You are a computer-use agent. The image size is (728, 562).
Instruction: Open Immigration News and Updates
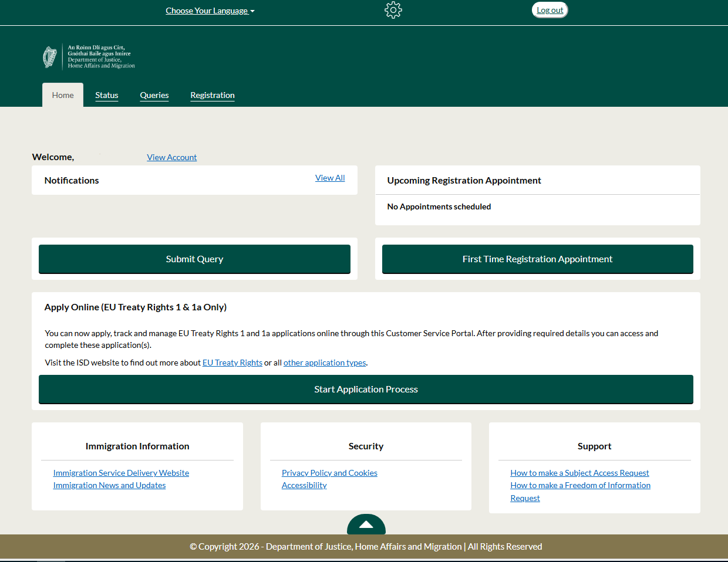click(109, 485)
